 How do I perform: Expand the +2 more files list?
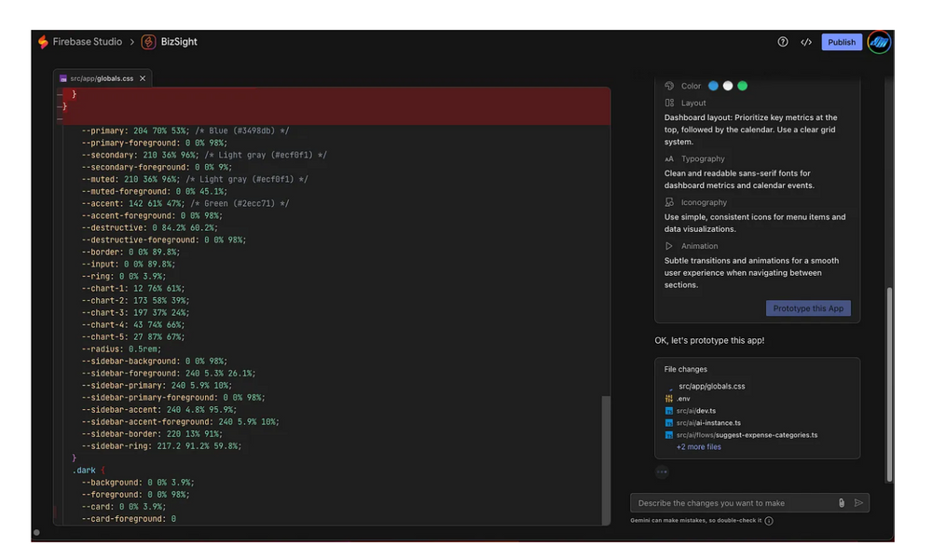click(697, 446)
